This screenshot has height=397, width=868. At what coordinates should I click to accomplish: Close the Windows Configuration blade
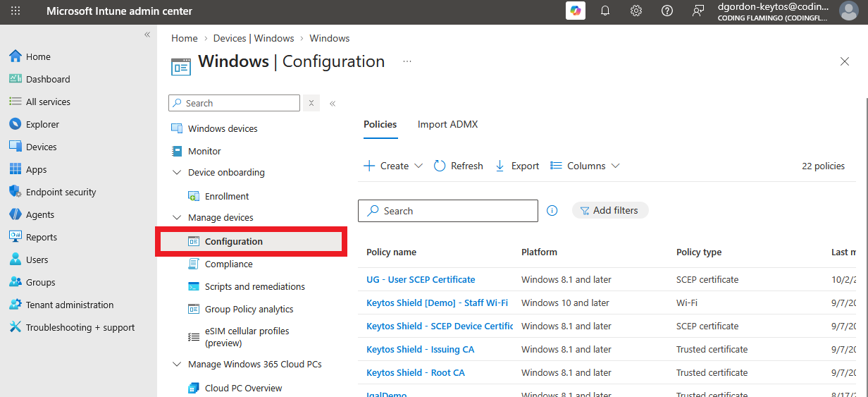click(x=845, y=61)
